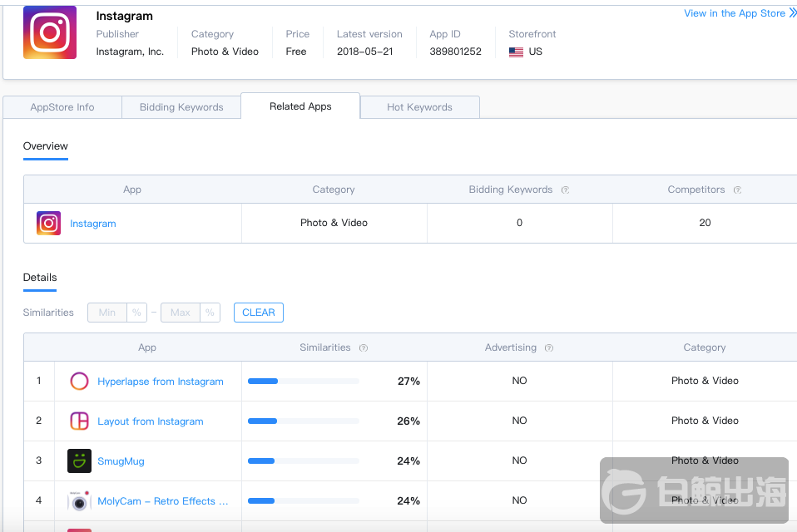Viewport: 797px width, 532px height.
Task: Open Hyperlapse from Instagram app link
Action: 161,382
